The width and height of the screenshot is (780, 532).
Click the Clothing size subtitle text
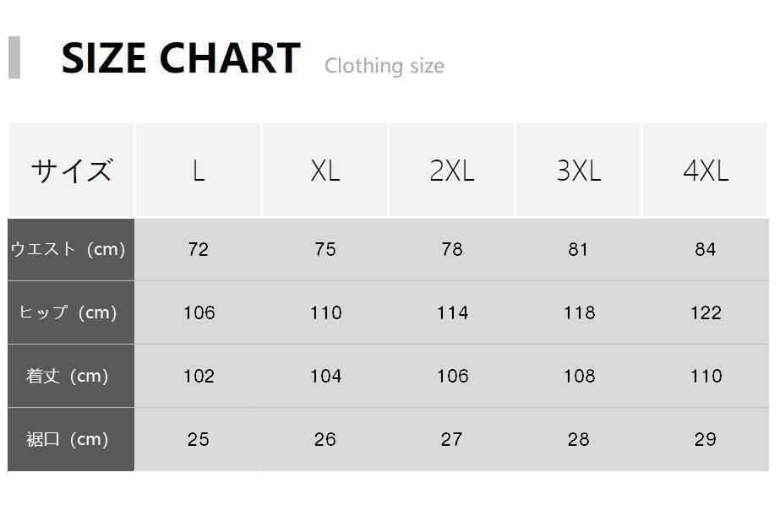click(384, 66)
